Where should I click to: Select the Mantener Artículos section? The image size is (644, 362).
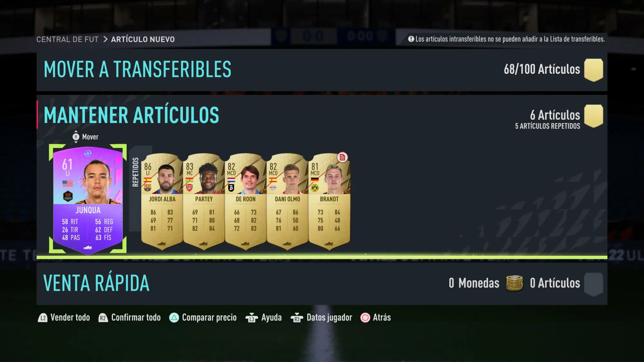click(x=322, y=115)
